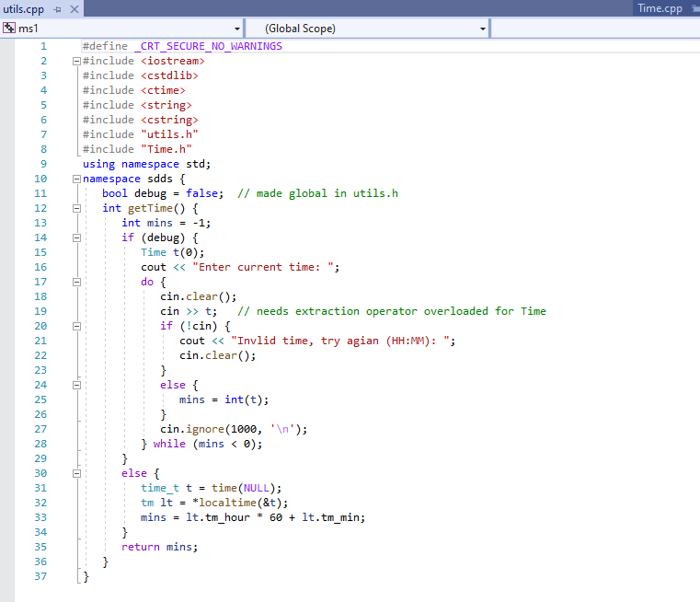Image resolution: width=700 pixels, height=602 pixels.
Task: Click 'mins = int(t);' statement
Action: point(224,399)
